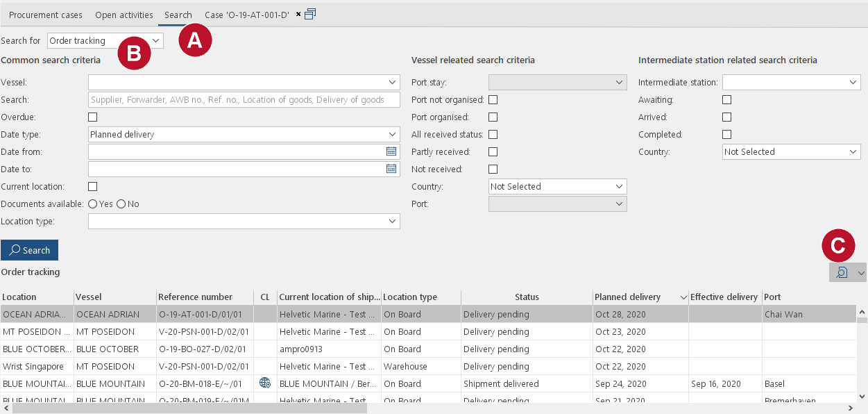Screen dimensions: 868x414
Task: Sort by the Reference number column header
Action: 205,297
